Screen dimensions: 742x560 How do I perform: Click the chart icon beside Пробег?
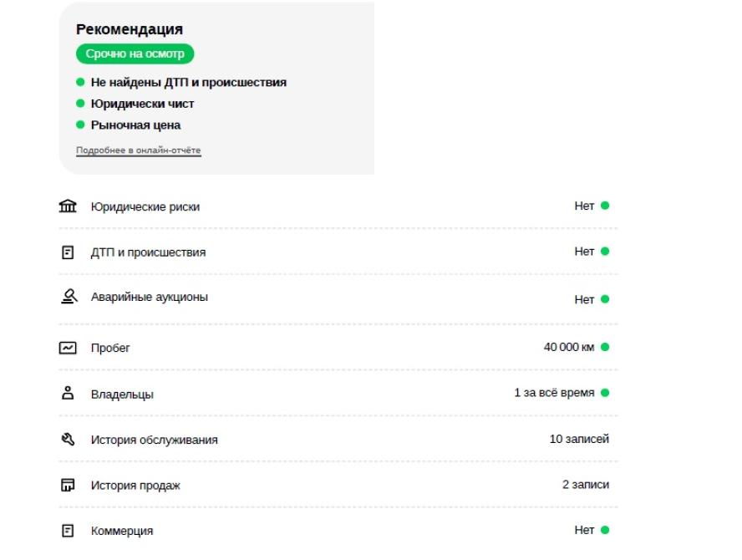[x=68, y=348]
